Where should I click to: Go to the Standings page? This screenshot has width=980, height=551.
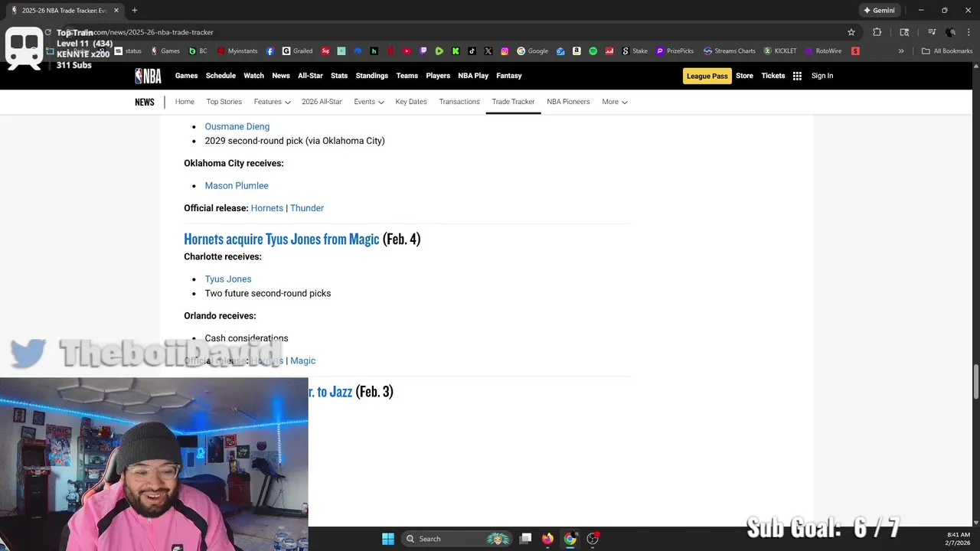(x=372, y=76)
